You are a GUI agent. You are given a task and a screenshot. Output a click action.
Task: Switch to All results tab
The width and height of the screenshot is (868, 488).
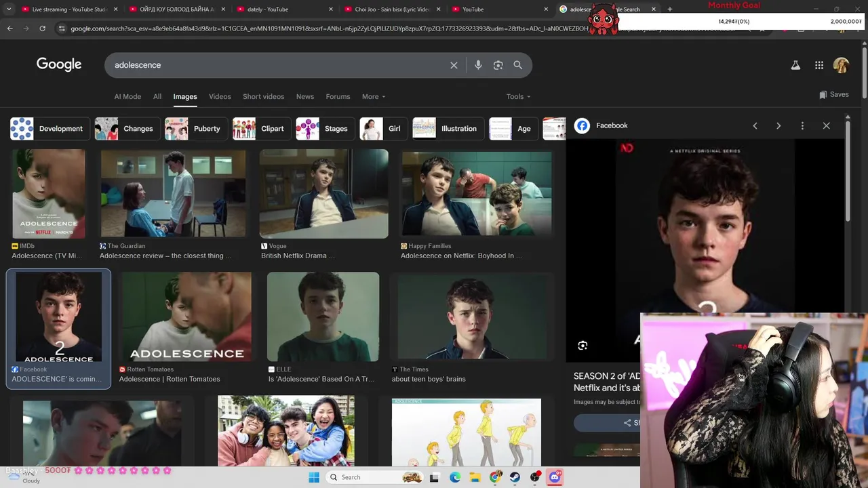[x=157, y=96]
